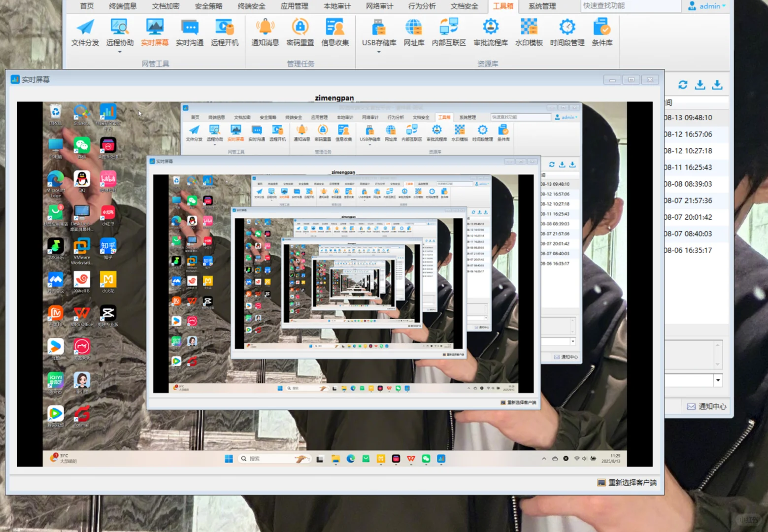Select the 08-07 08:40:03 record row
Image resolution: width=768 pixels, height=532 pixels.
click(x=696, y=233)
